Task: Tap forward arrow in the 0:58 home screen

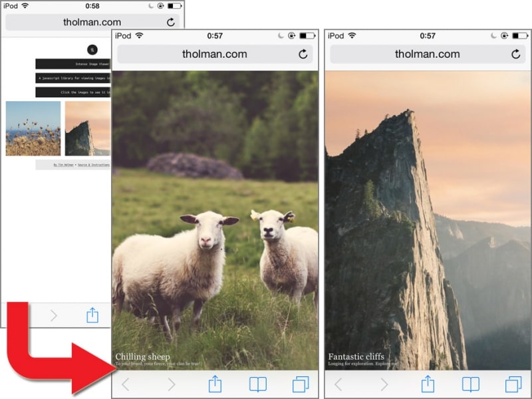Action: coord(54,315)
